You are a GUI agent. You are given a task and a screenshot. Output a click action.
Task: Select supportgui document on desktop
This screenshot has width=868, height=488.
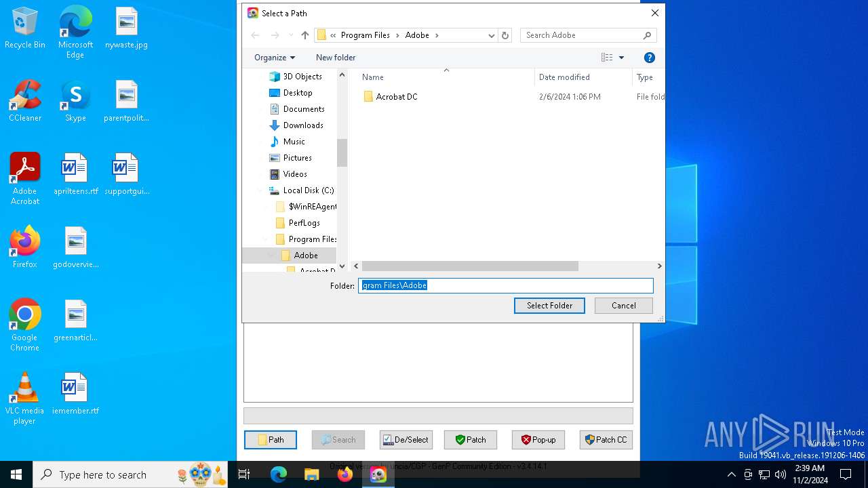pos(126,174)
